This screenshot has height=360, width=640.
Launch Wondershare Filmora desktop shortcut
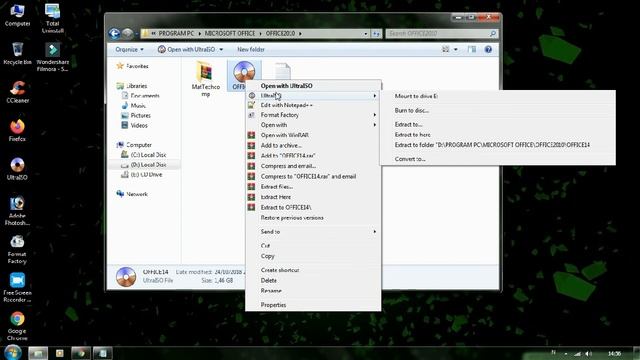pyautogui.click(x=53, y=57)
